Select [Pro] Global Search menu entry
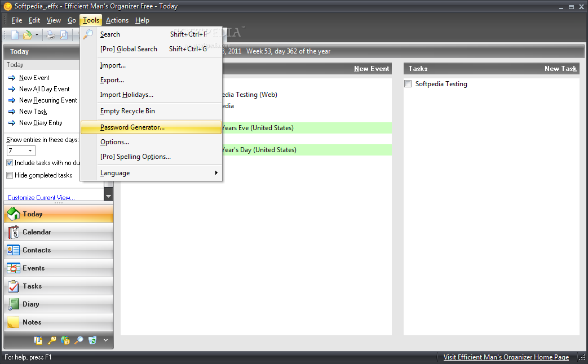 [151, 48]
